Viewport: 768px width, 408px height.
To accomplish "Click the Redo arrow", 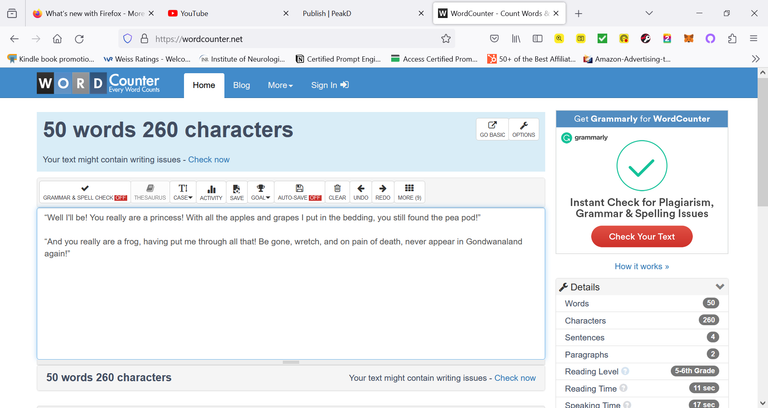I will (383, 192).
